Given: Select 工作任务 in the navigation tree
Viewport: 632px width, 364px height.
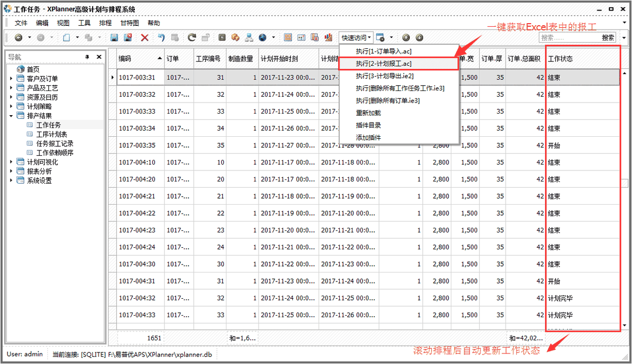Looking at the screenshot, I should pyautogui.click(x=48, y=125).
